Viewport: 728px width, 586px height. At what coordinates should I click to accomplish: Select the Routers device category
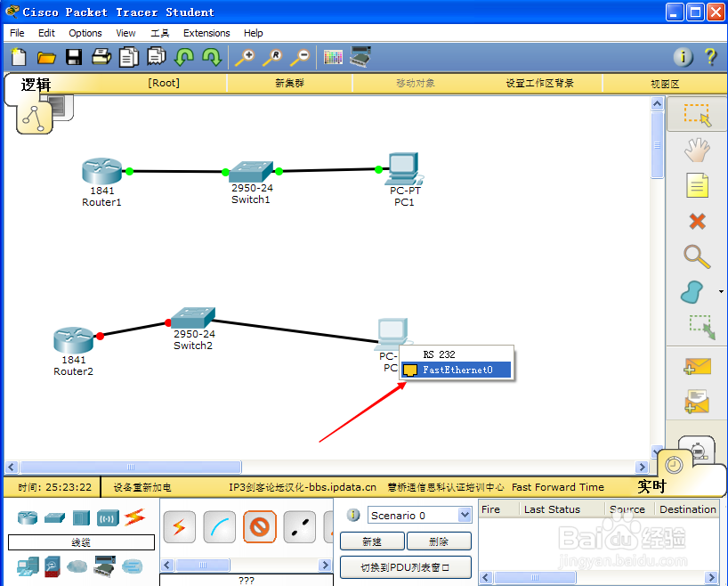point(28,517)
